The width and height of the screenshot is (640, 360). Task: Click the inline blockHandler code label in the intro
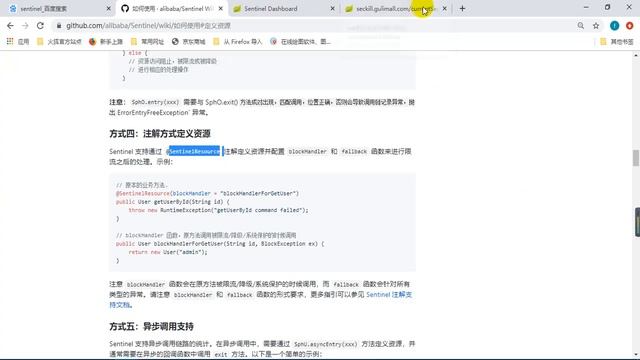point(307,151)
